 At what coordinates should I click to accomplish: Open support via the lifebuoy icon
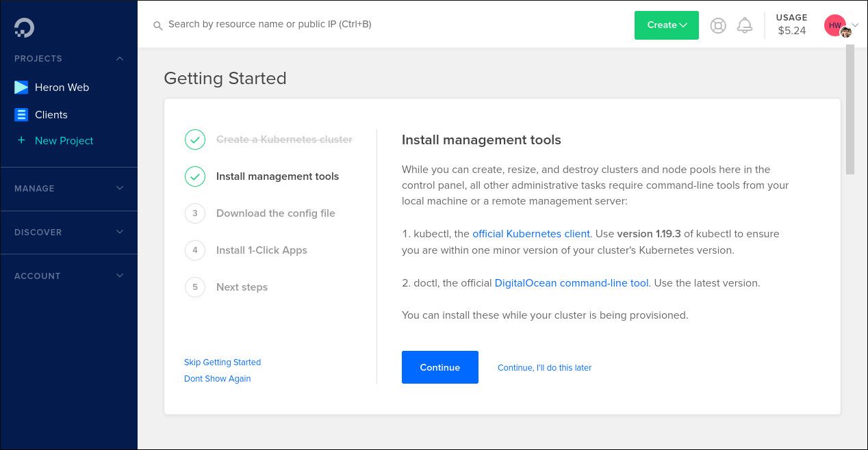pyautogui.click(x=717, y=25)
